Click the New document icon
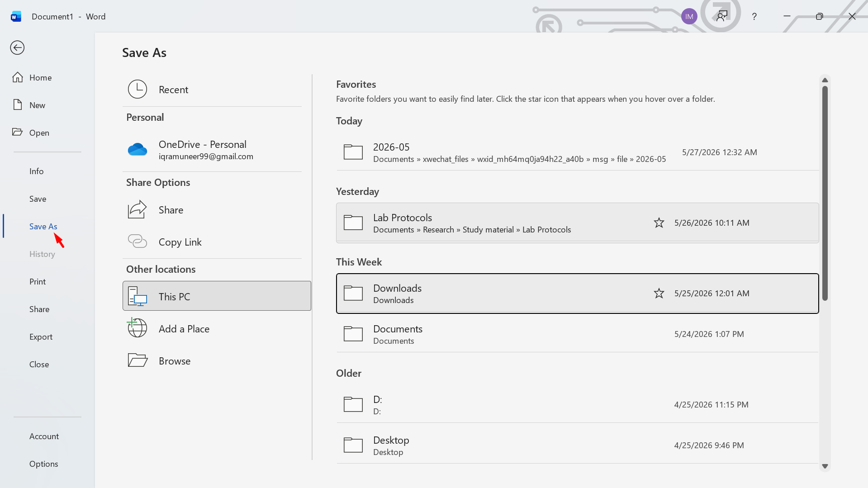868x488 pixels. click(x=18, y=105)
